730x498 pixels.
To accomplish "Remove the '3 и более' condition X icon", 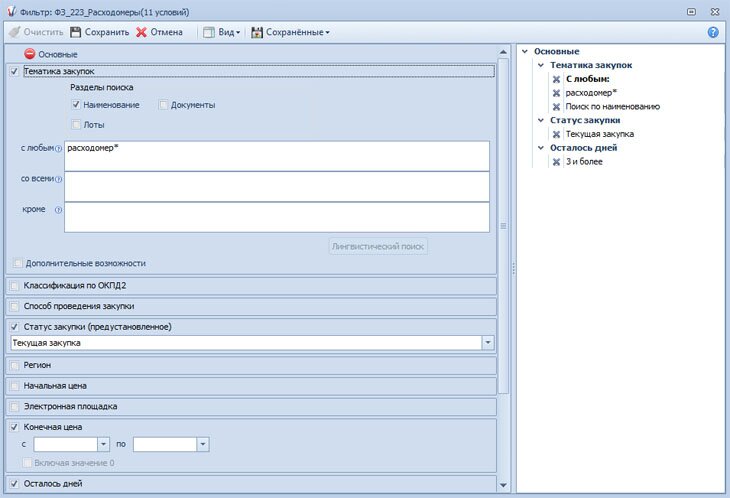I will tap(556, 162).
